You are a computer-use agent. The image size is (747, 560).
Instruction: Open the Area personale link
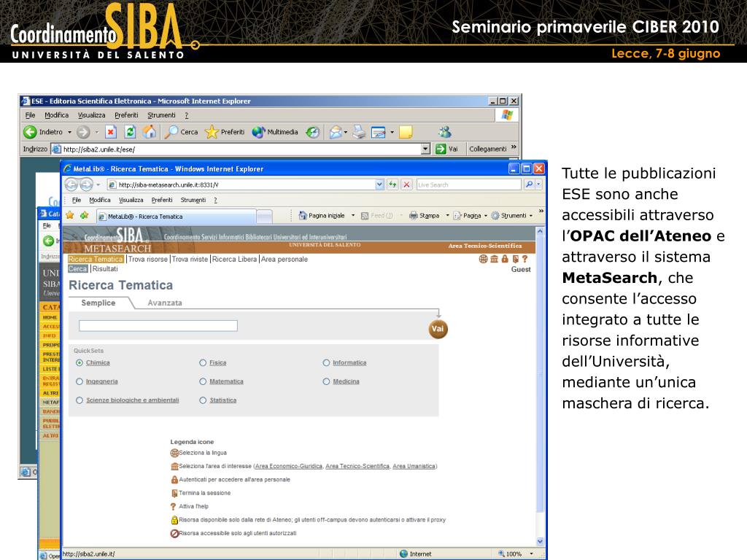pos(285,259)
